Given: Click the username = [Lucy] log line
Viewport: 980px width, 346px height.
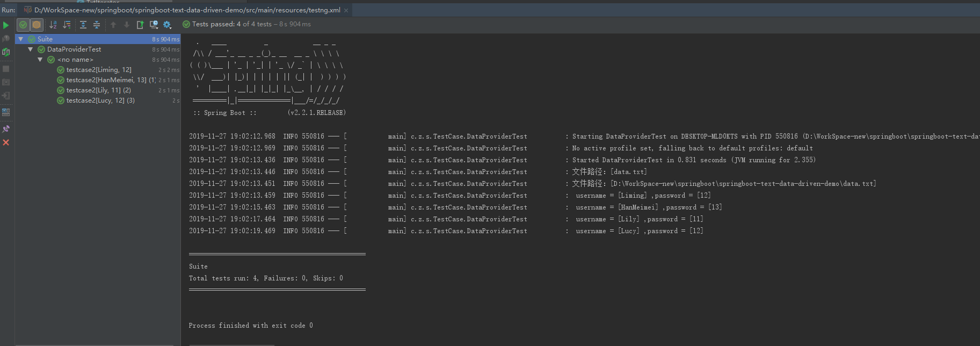Looking at the screenshot, I should 446,231.
